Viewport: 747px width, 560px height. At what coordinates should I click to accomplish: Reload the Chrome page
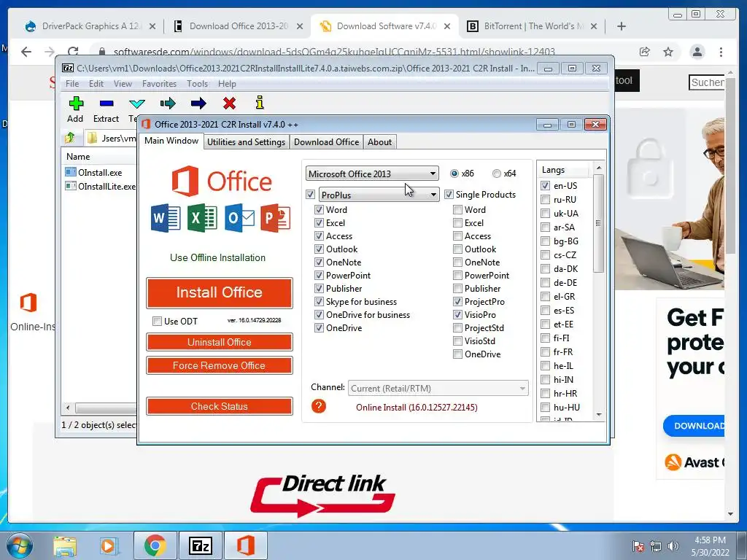pyautogui.click(x=73, y=52)
